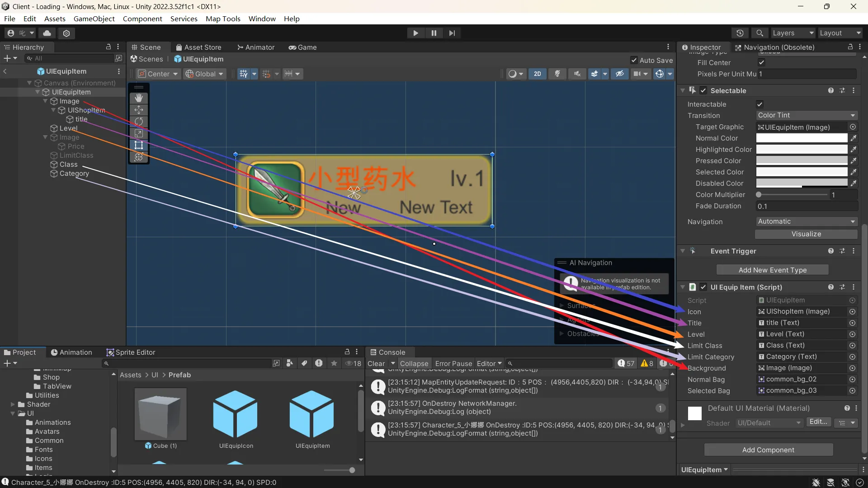Open the GameObject menu
The image size is (868, 488).
(x=94, y=19)
